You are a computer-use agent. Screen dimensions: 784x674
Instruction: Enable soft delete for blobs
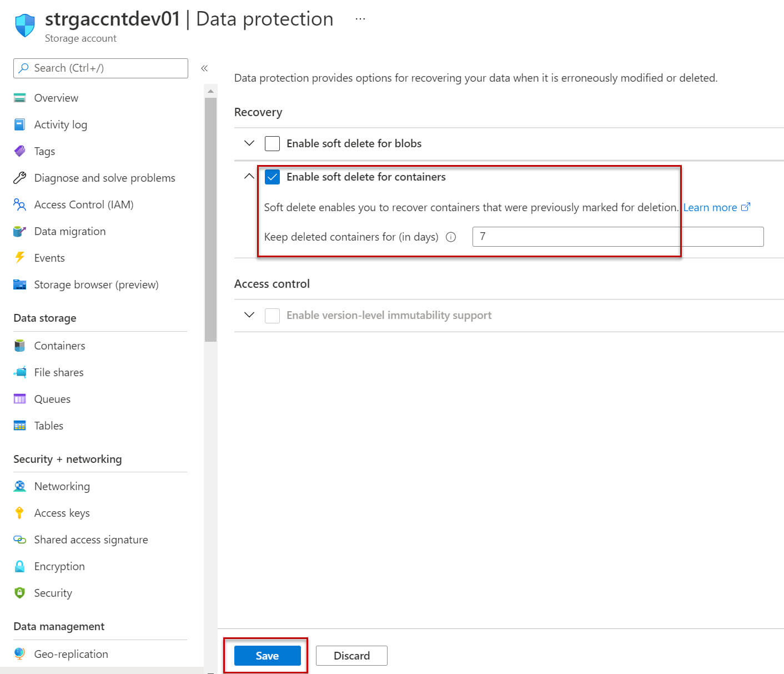[272, 143]
